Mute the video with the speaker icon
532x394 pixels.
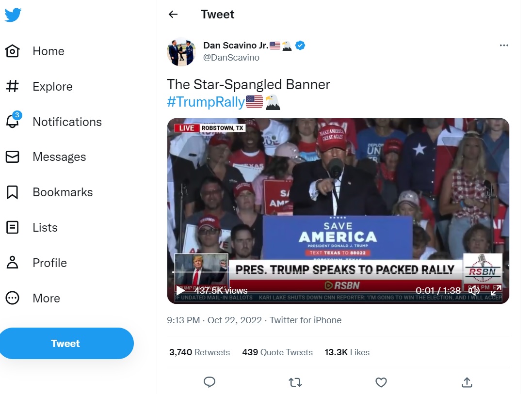tap(474, 290)
